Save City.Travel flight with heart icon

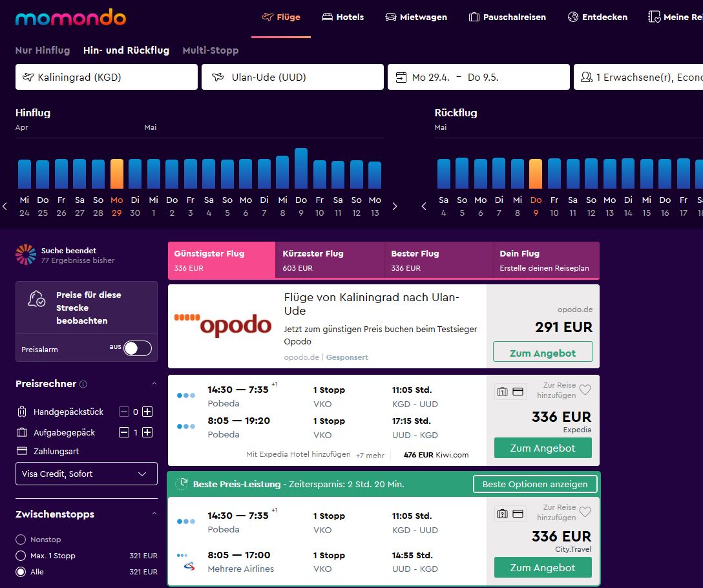[585, 511]
